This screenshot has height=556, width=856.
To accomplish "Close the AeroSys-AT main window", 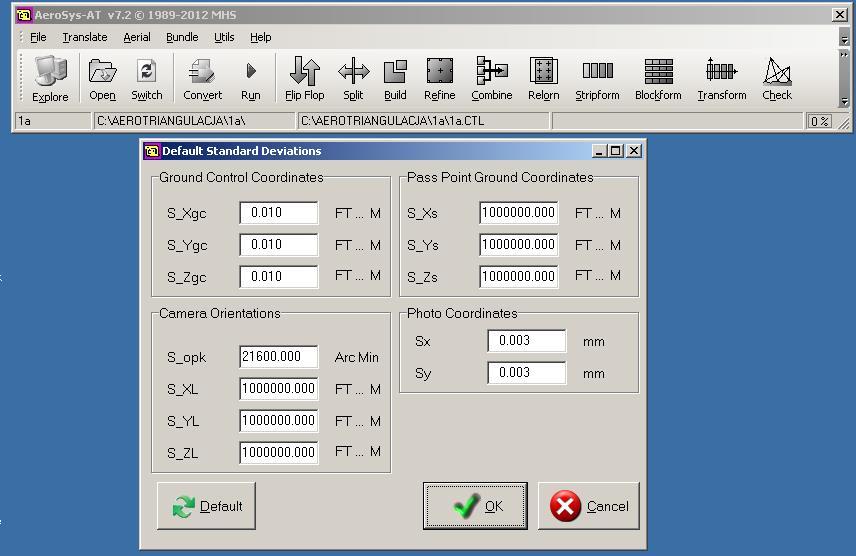I will tap(840, 15).
